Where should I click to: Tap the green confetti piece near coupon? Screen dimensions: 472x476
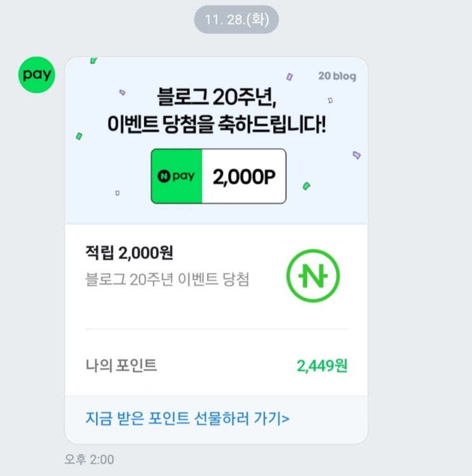(307, 186)
